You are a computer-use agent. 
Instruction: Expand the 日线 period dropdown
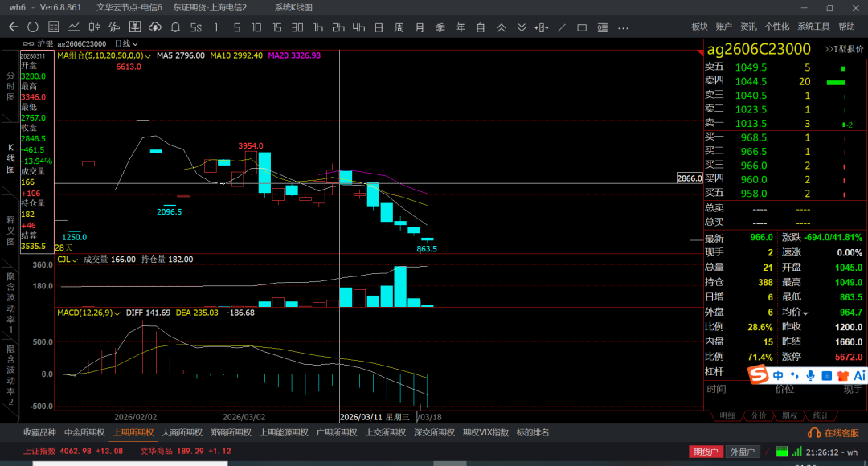126,43
